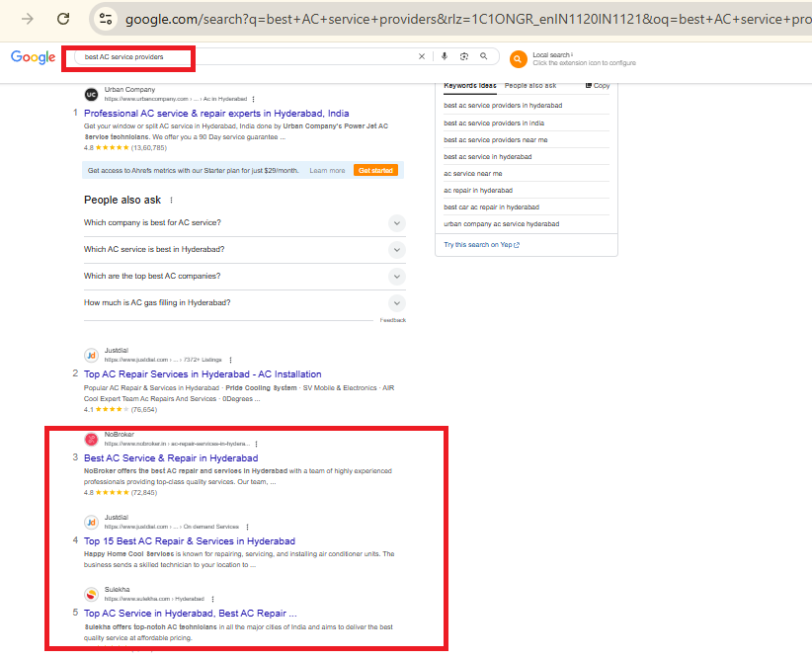Select keyword 'ac repair in hyderabad'
Viewport: 812px width, 660px height.
pyautogui.click(x=478, y=191)
